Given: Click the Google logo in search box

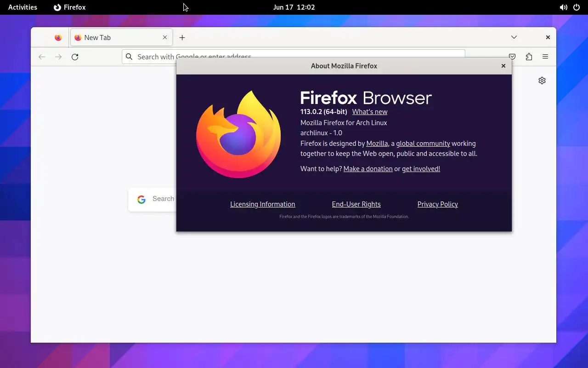Looking at the screenshot, I should pos(141,199).
